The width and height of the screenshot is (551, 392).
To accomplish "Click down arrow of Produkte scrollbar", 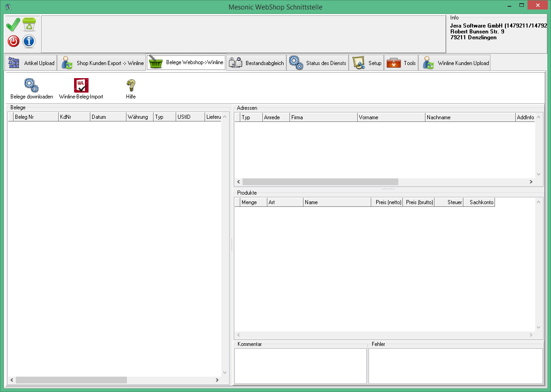I will coord(538,327).
